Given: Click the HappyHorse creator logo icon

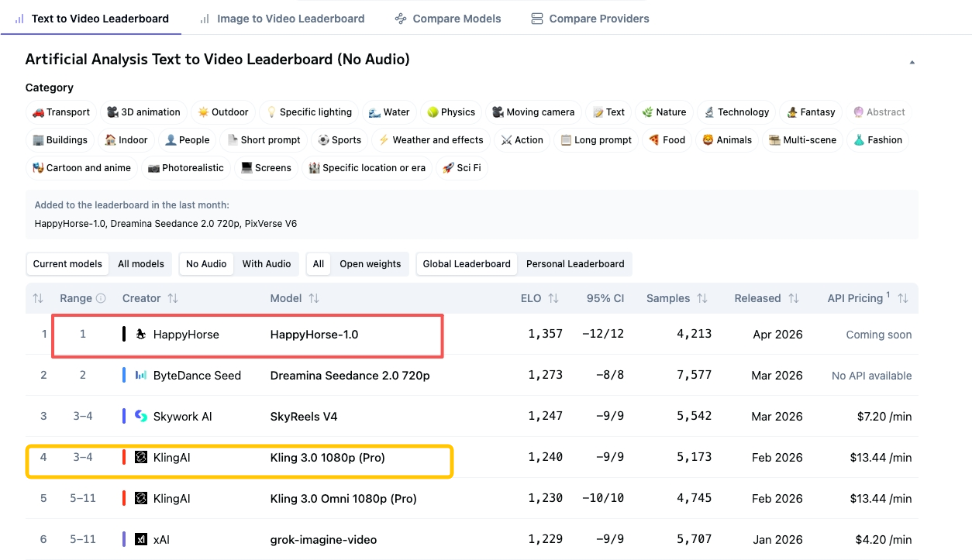Looking at the screenshot, I should [141, 335].
